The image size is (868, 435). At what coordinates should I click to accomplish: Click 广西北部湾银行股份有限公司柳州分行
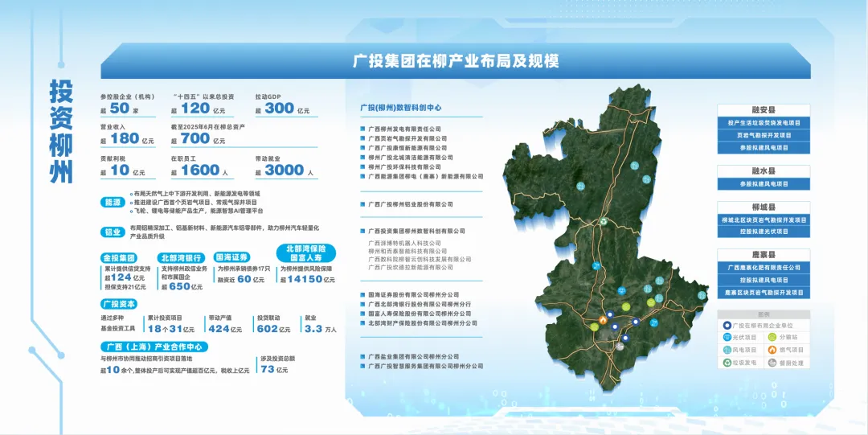click(420, 304)
